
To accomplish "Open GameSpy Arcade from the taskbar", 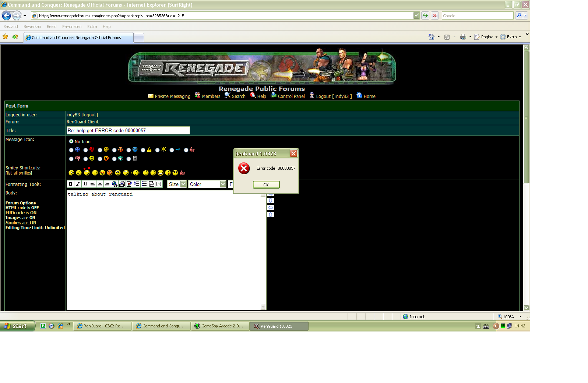I will [x=220, y=326].
